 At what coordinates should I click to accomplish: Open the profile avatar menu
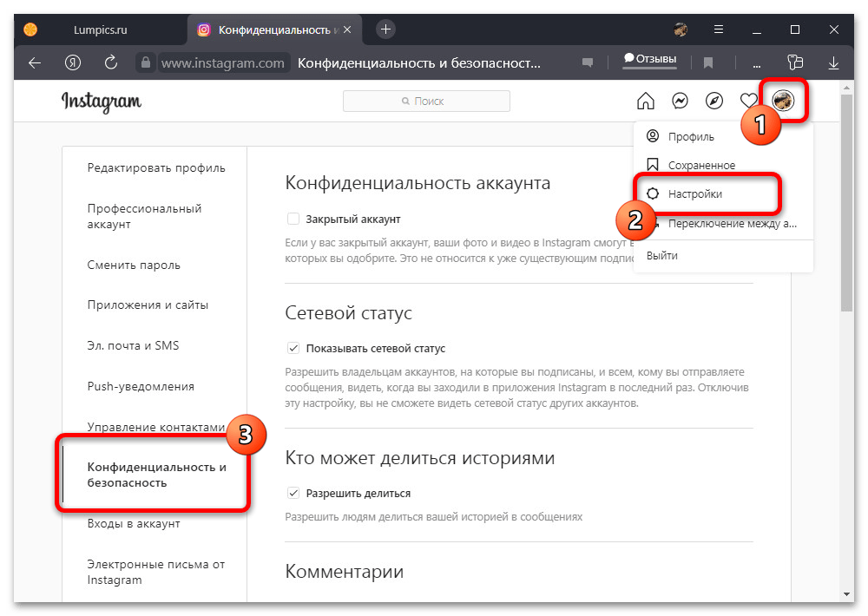point(783,101)
